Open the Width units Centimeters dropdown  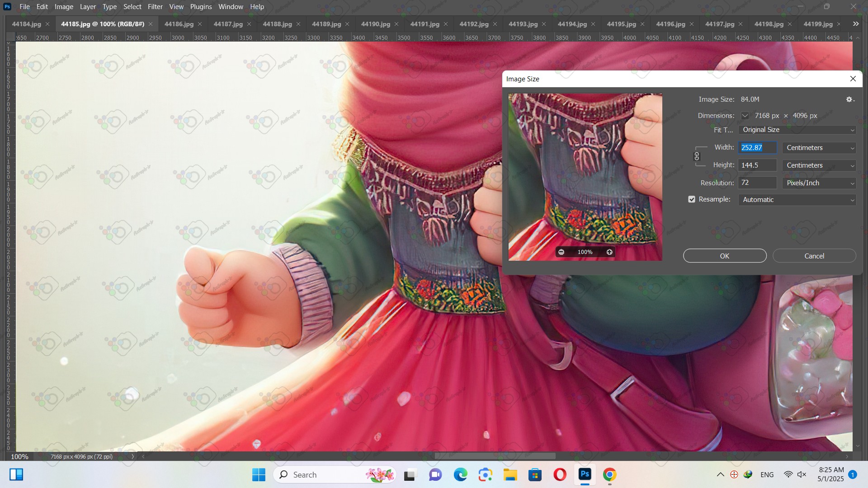(819, 148)
